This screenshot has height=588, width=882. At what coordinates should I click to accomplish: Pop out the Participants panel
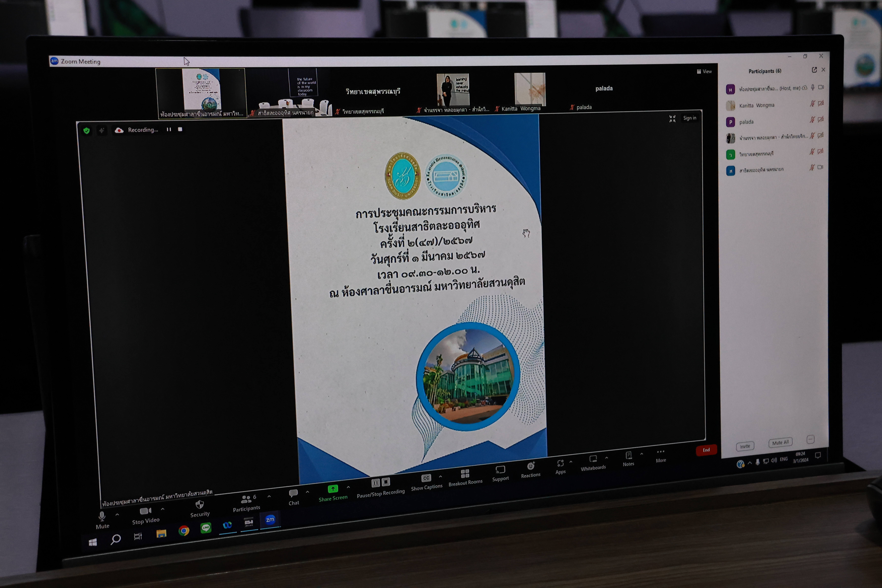click(x=814, y=70)
